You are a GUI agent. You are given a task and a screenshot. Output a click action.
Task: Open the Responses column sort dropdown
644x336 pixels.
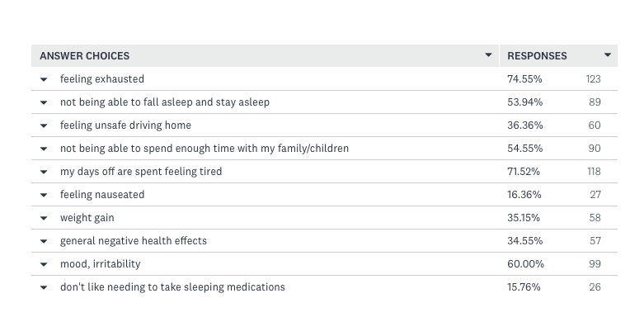coord(608,56)
